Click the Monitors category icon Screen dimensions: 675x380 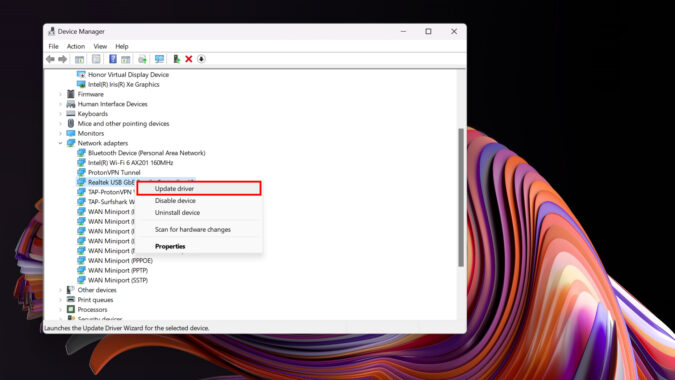tap(71, 133)
